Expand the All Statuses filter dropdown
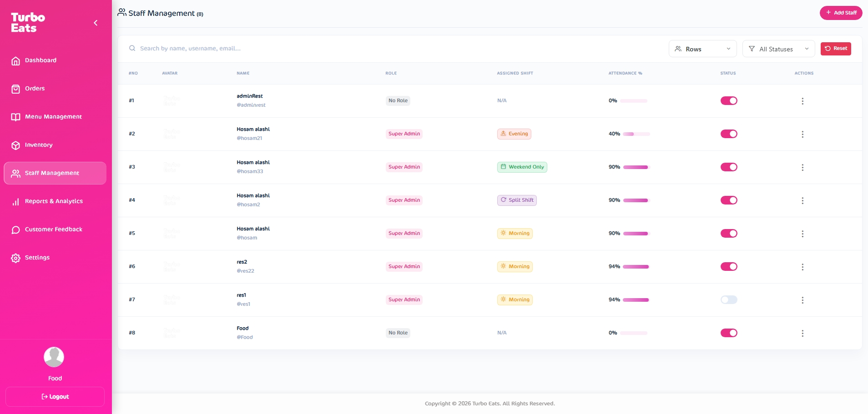This screenshot has width=868, height=414. 778,49
